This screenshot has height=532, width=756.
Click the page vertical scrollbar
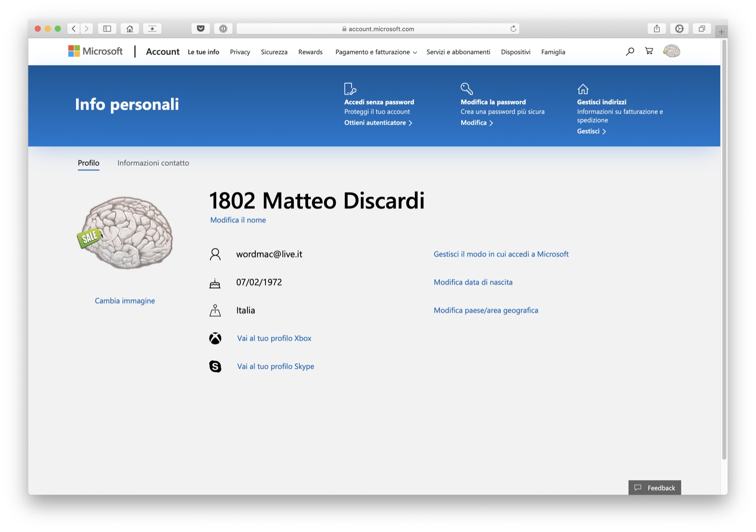[724, 249]
